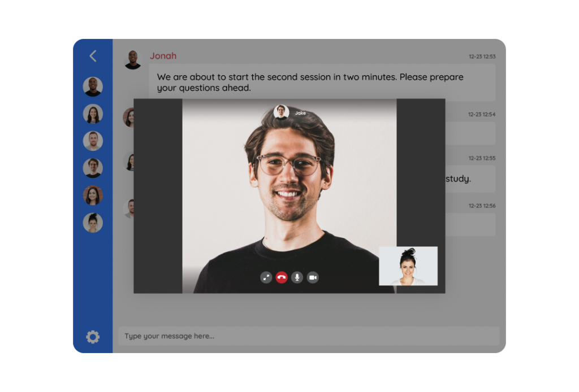Screen dimensions: 579x392
Task: Select the bottom contact avatar in sidebar
Action: [93, 223]
